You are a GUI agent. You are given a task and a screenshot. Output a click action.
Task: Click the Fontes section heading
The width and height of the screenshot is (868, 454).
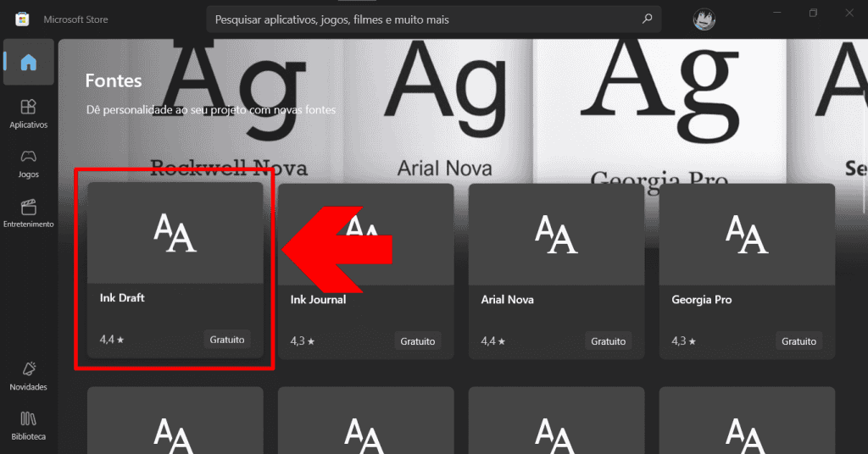coord(114,80)
